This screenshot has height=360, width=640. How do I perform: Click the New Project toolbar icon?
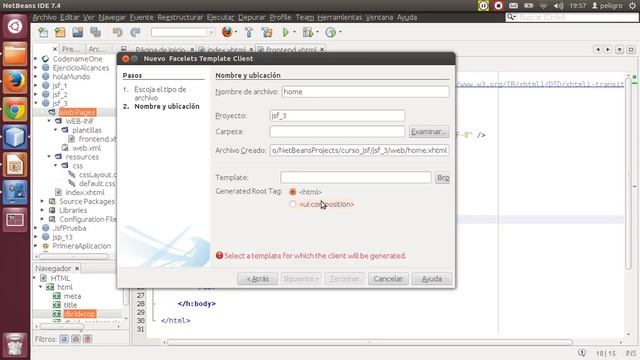click(x=60, y=32)
